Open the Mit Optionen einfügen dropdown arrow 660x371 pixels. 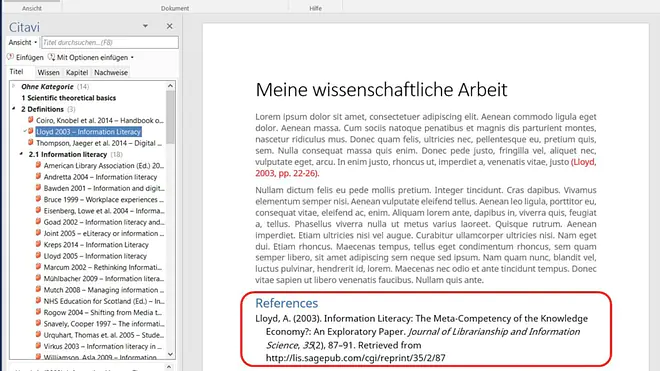[132, 57]
